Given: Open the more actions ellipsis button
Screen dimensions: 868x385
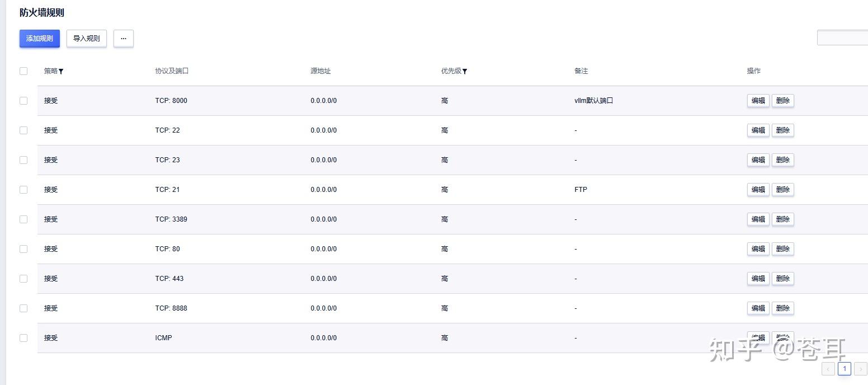Looking at the screenshot, I should coord(124,39).
